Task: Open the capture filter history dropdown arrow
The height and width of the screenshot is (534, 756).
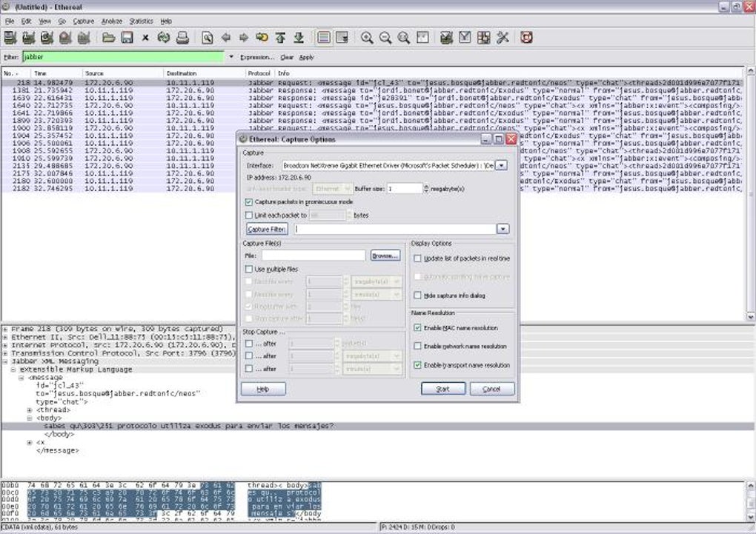Action: (503, 229)
